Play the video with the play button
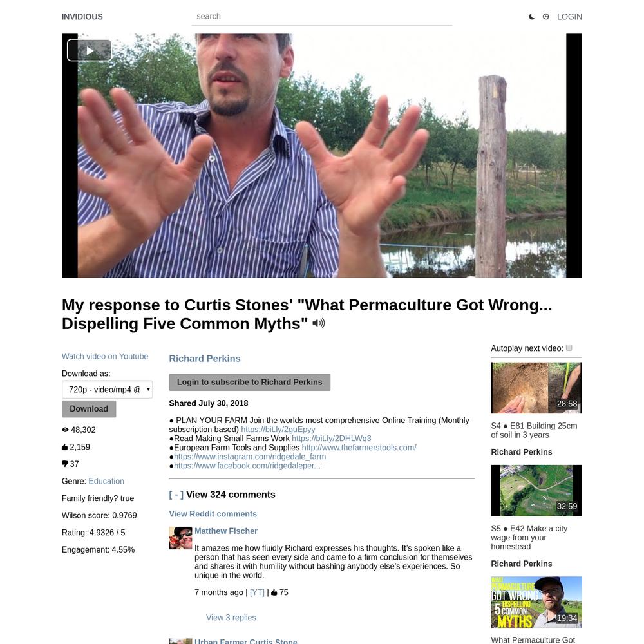Viewport: 644px width, 644px height. (90, 50)
